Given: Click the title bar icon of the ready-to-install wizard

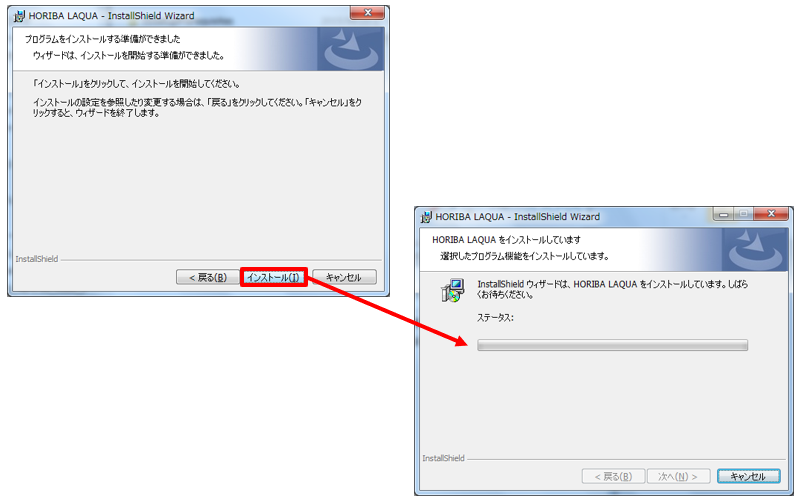Looking at the screenshot, I should click(19, 16).
